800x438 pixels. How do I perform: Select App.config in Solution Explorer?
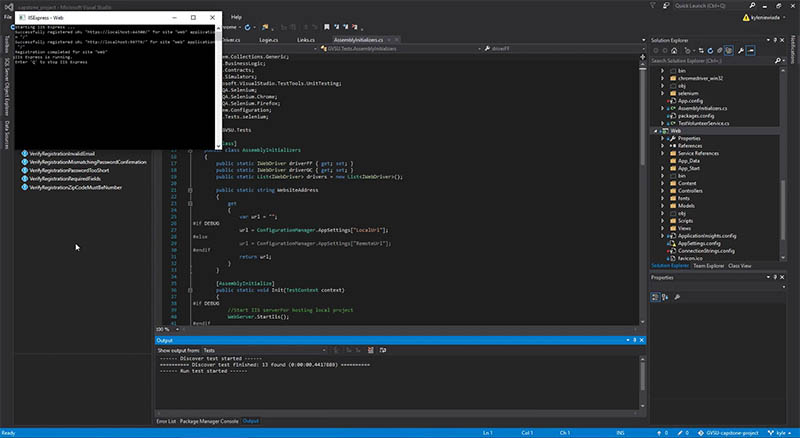[690, 101]
